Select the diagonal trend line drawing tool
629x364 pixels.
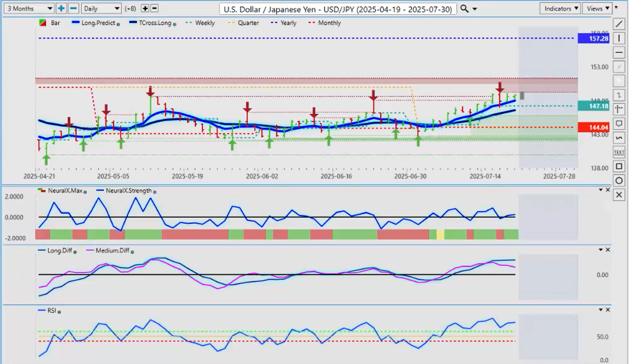click(x=619, y=24)
